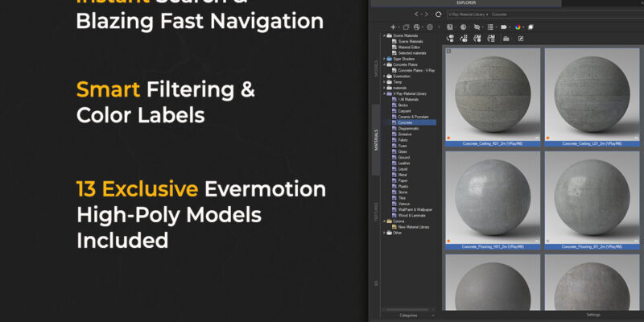The height and width of the screenshot is (322, 644).
Task: Open the dropdown arrow next to the globe icon
Action: coord(421,27)
